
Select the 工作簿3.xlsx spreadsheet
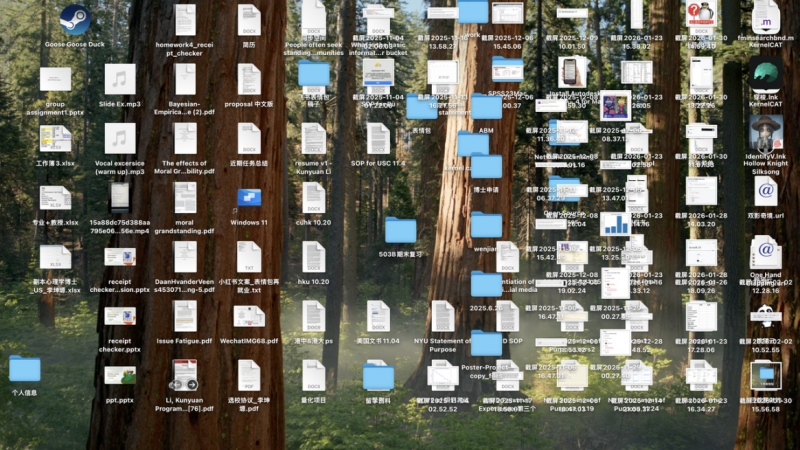click(56, 139)
